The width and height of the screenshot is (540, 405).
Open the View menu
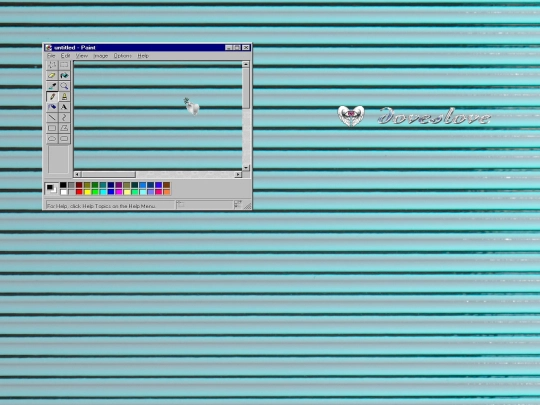pyautogui.click(x=82, y=56)
